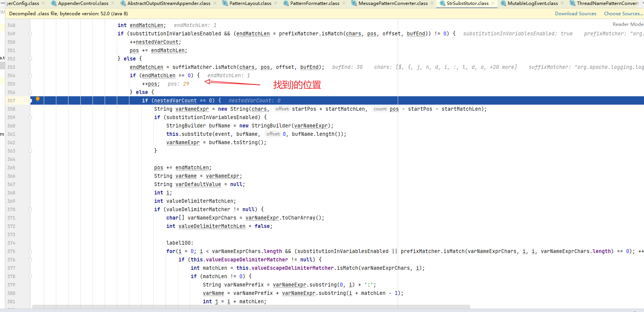Viewport: 644px width, 312px height.
Task: Switch to the AbstractOutputStreamAppender.class tab
Action: point(169,3)
